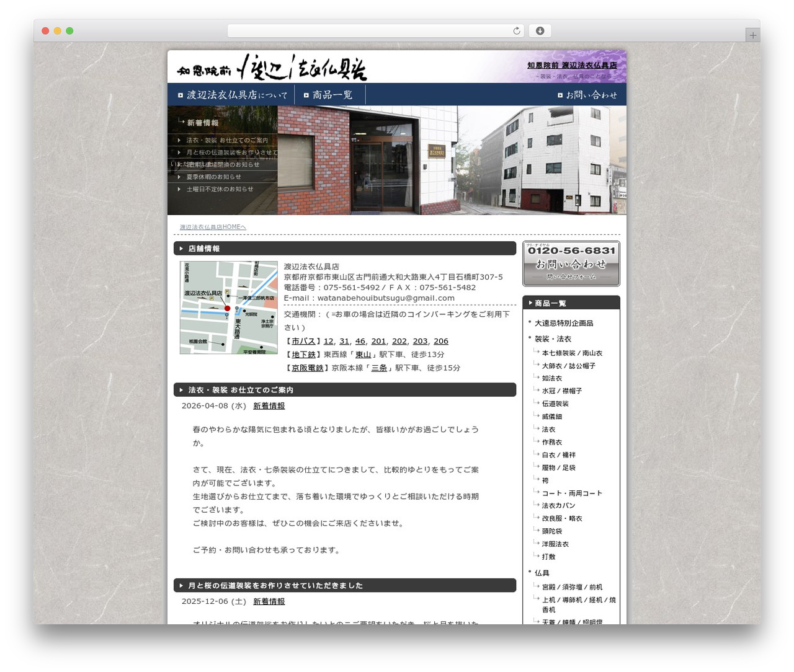Open bus route 206 link
This screenshot has width=794, height=672.
pyautogui.click(x=441, y=341)
